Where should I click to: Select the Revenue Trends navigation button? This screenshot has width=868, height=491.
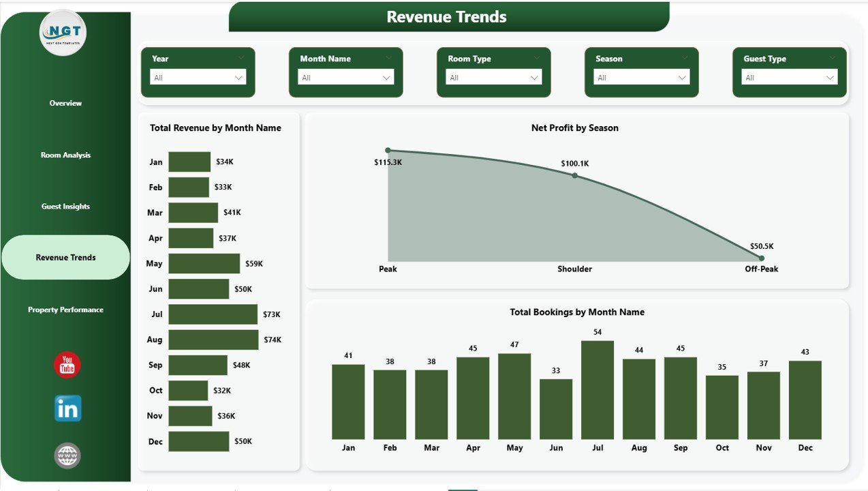coord(65,258)
